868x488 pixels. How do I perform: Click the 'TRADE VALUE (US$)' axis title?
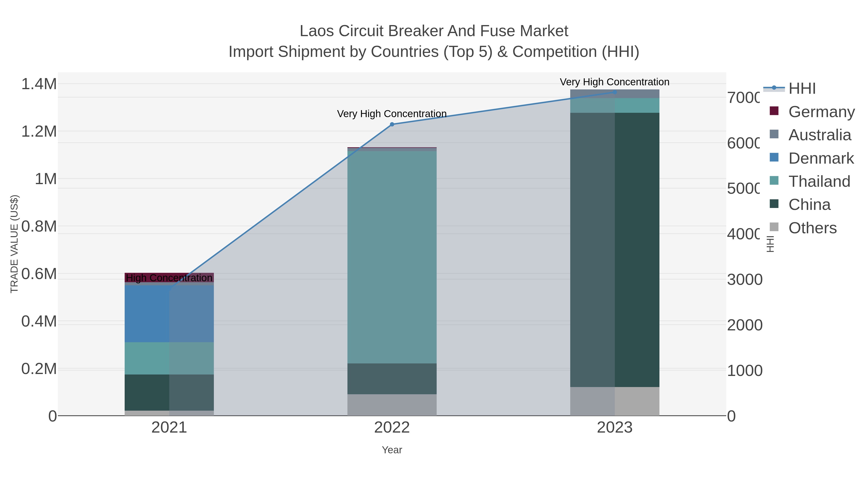tap(14, 244)
